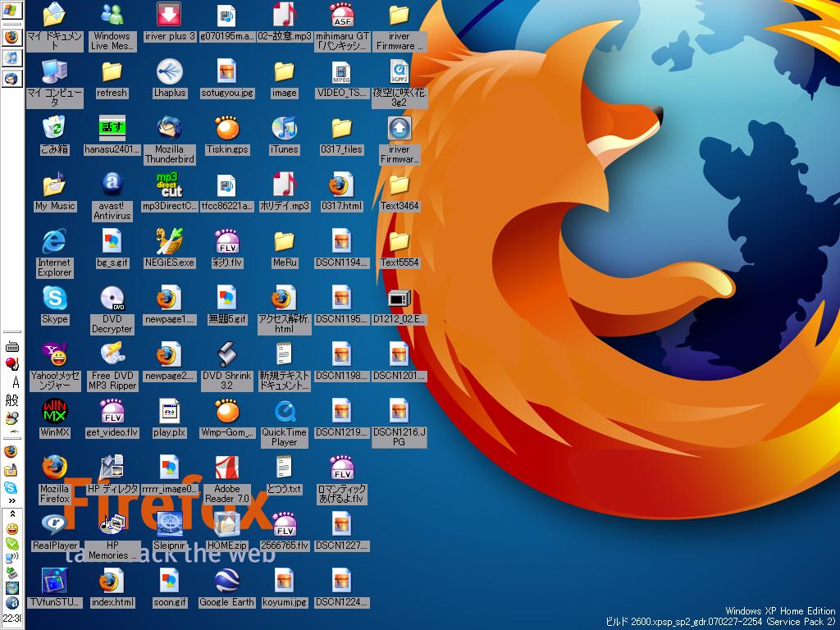
Task: Select the Tiskin.gps file icon
Action: (x=226, y=135)
